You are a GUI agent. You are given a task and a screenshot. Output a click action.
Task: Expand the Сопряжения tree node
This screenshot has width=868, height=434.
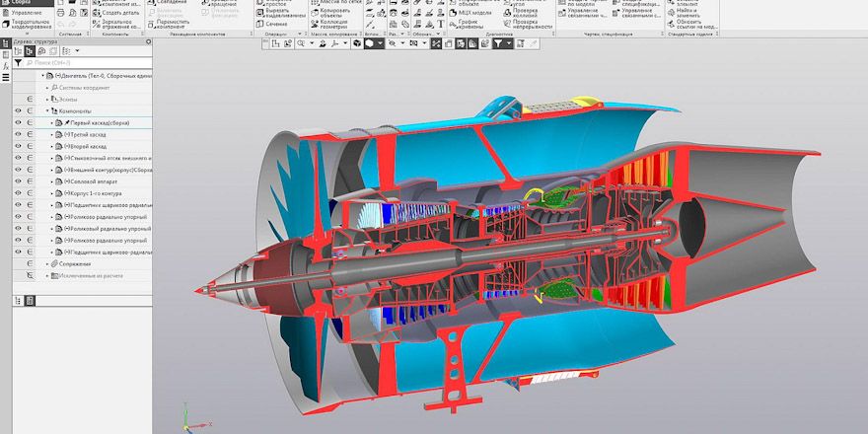pyautogui.click(x=49, y=263)
